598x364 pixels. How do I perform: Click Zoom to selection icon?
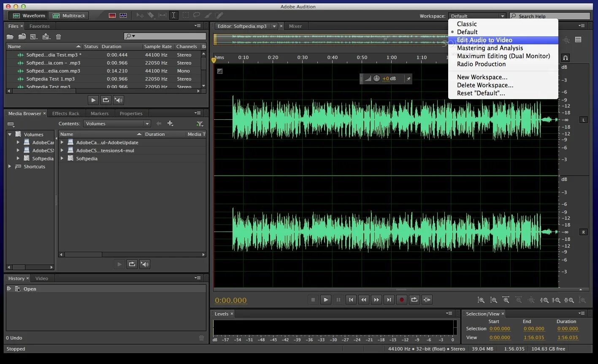point(570,300)
